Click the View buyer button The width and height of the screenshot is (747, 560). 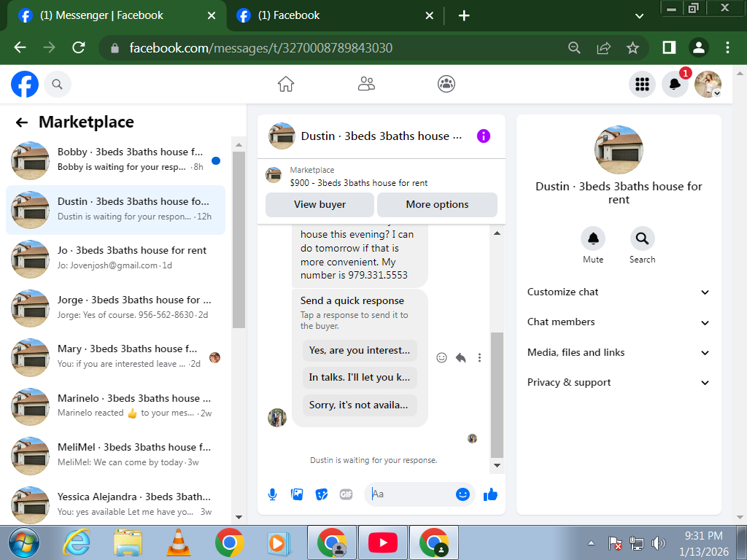click(x=320, y=205)
